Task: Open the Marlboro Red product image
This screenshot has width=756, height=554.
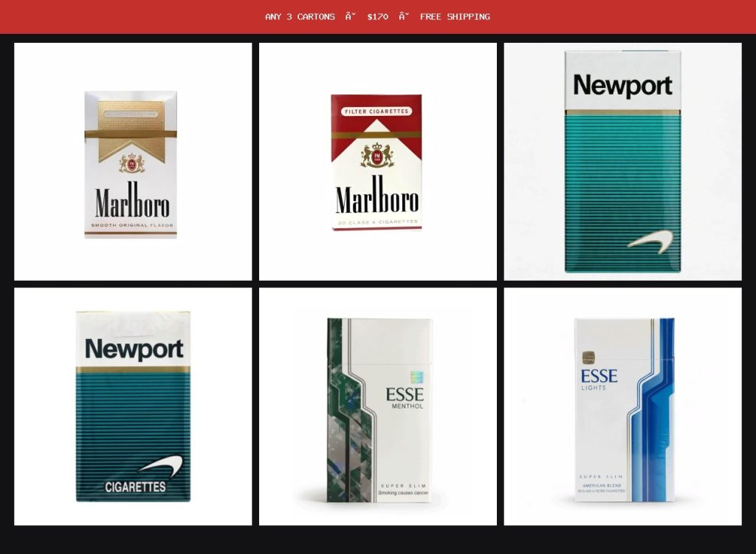Action: click(377, 162)
